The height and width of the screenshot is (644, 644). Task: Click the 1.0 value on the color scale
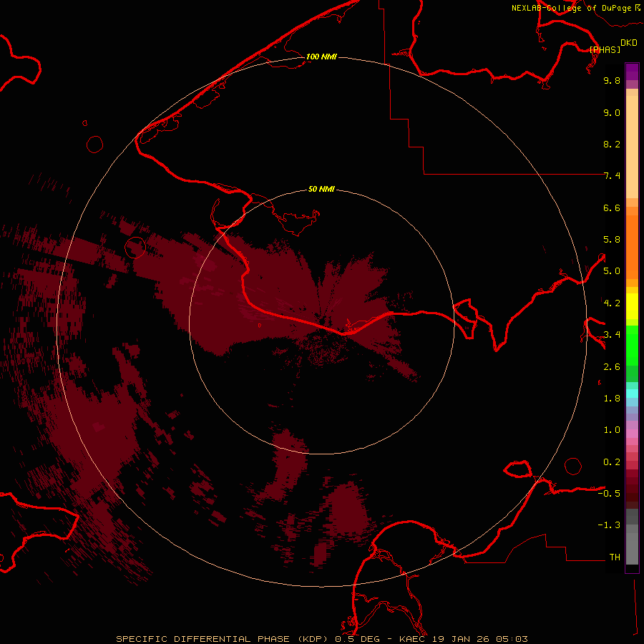click(x=612, y=430)
